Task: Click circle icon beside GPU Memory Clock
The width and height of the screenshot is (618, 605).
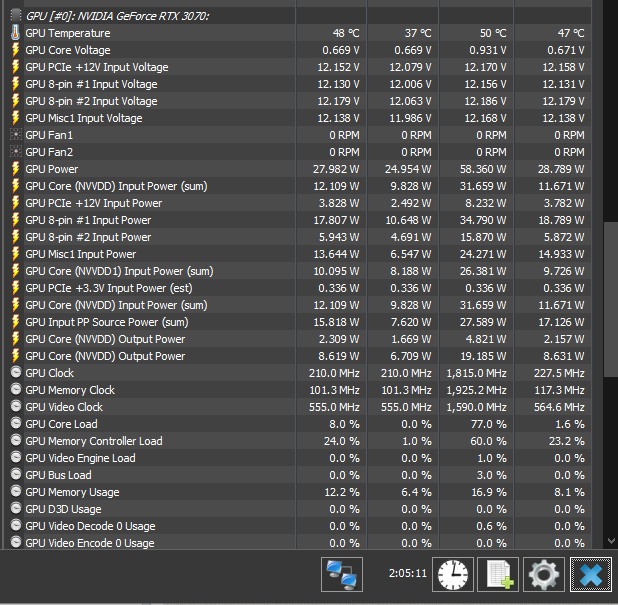Action: 16,389
